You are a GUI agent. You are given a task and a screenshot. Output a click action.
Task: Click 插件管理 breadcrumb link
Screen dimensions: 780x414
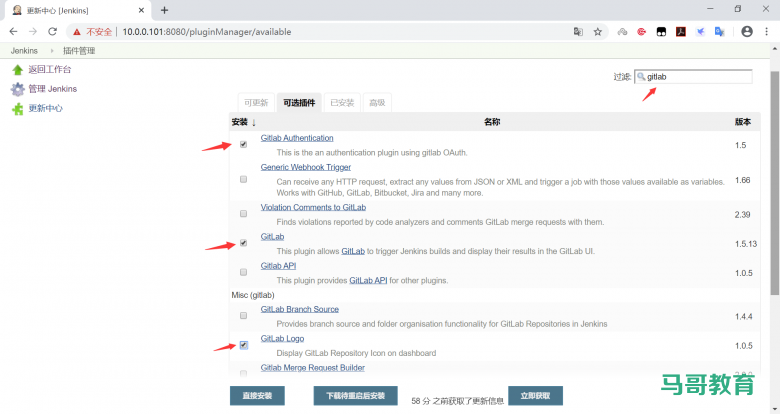[x=79, y=51]
